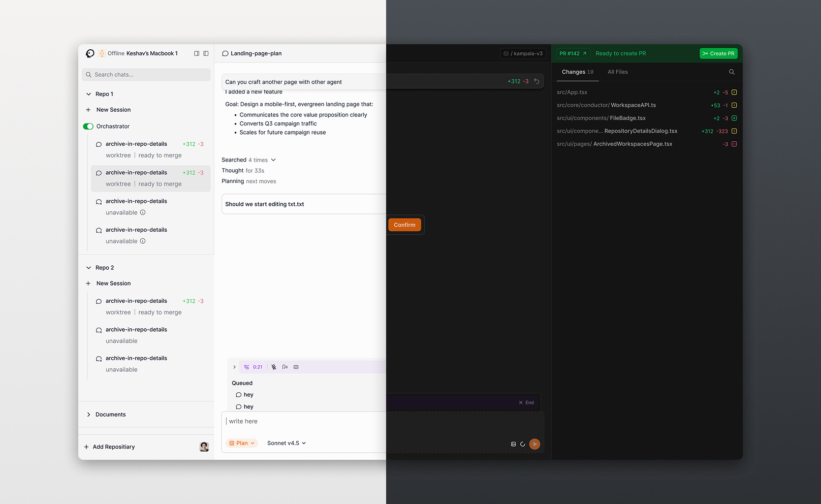Click the undo arrow beside +312 -3 in the chat message
Screen dimensions: 821x504
pos(536,81)
